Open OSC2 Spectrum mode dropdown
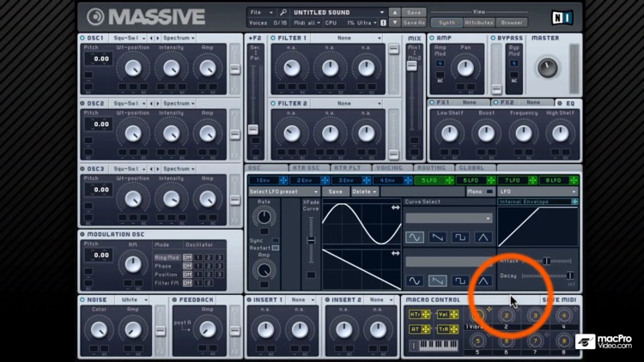This screenshot has width=644, height=362. click(x=179, y=104)
